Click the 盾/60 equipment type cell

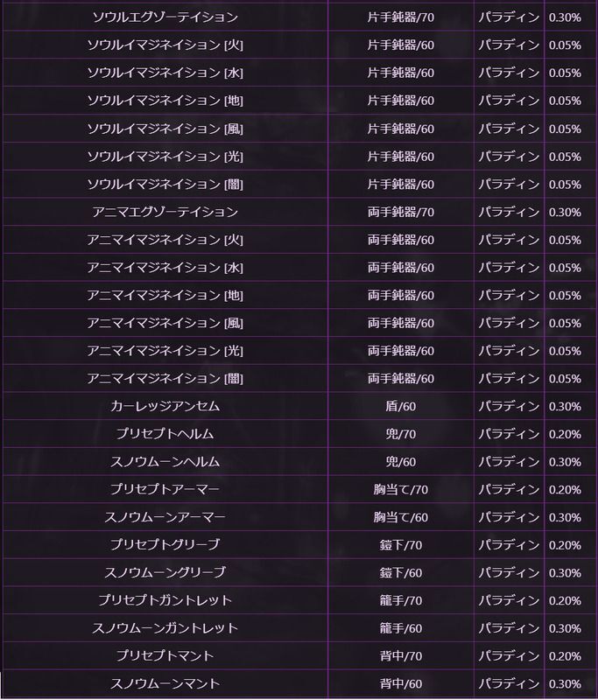400,407
